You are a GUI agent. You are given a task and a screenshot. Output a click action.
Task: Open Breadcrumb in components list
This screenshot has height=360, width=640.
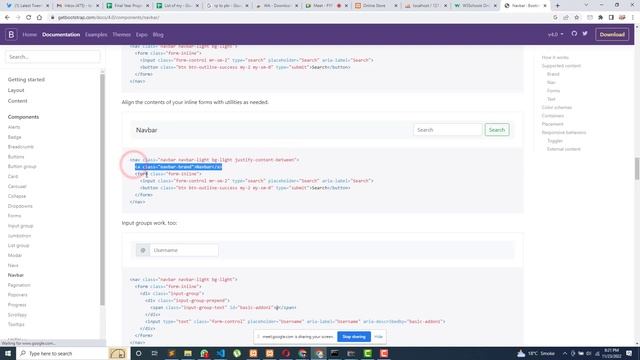20,147
